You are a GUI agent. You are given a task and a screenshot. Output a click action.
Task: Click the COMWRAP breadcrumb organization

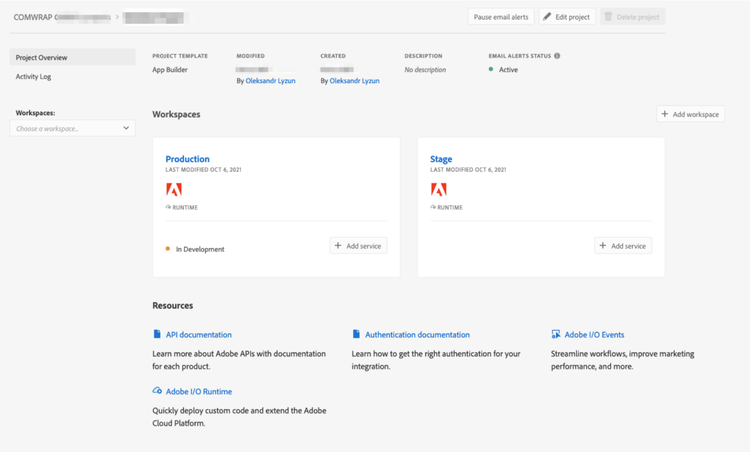62,17
